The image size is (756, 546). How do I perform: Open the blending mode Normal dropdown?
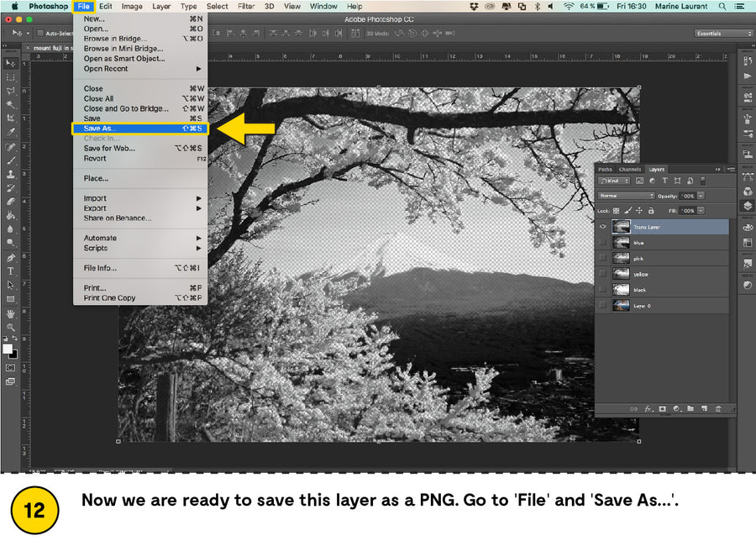click(625, 196)
